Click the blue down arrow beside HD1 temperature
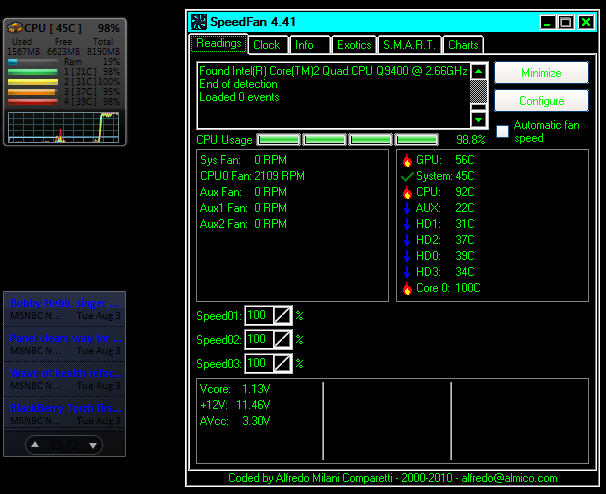This screenshot has height=494, width=606. coord(407,224)
